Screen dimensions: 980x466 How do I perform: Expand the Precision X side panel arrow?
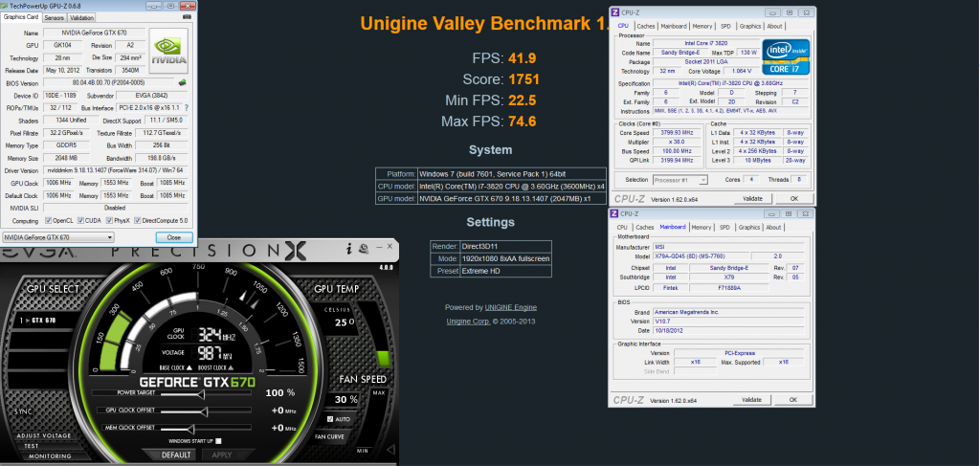tap(391, 449)
